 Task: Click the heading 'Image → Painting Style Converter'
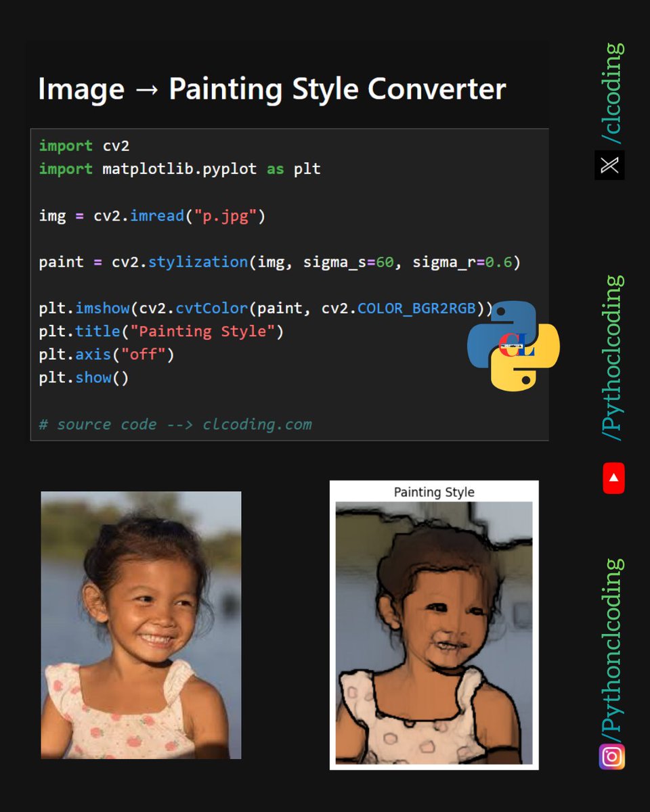pos(272,89)
